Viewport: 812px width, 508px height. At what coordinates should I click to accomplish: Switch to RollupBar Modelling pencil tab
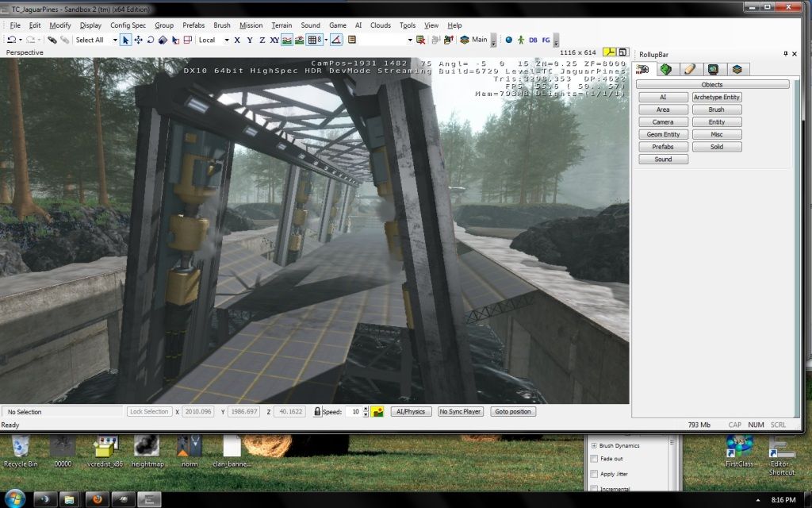click(690, 69)
